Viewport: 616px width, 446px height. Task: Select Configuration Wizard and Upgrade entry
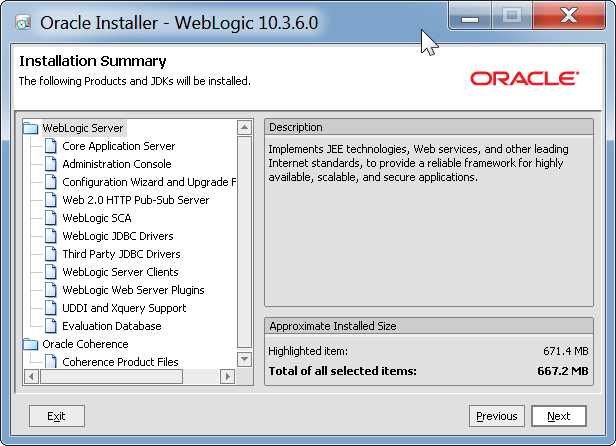pyautogui.click(x=149, y=182)
